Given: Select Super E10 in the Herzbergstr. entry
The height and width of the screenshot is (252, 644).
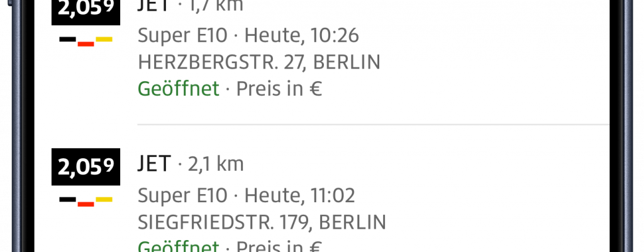Looking at the screenshot, I should [x=182, y=35].
